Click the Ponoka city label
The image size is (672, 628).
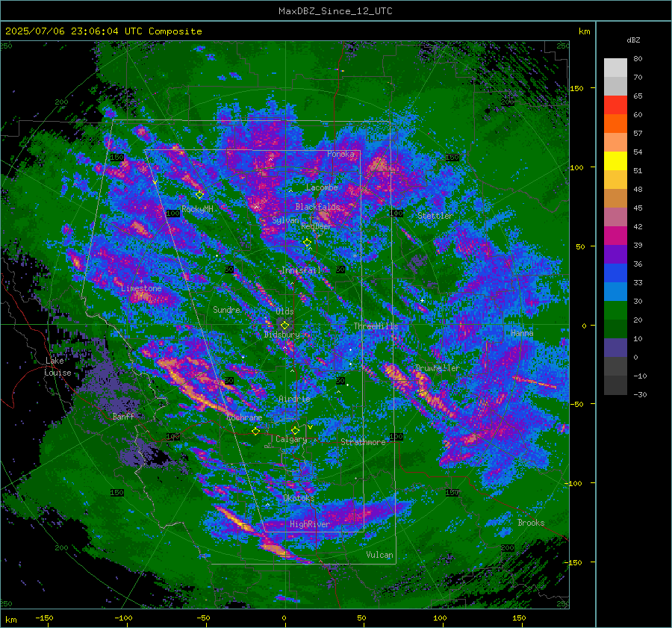click(340, 154)
